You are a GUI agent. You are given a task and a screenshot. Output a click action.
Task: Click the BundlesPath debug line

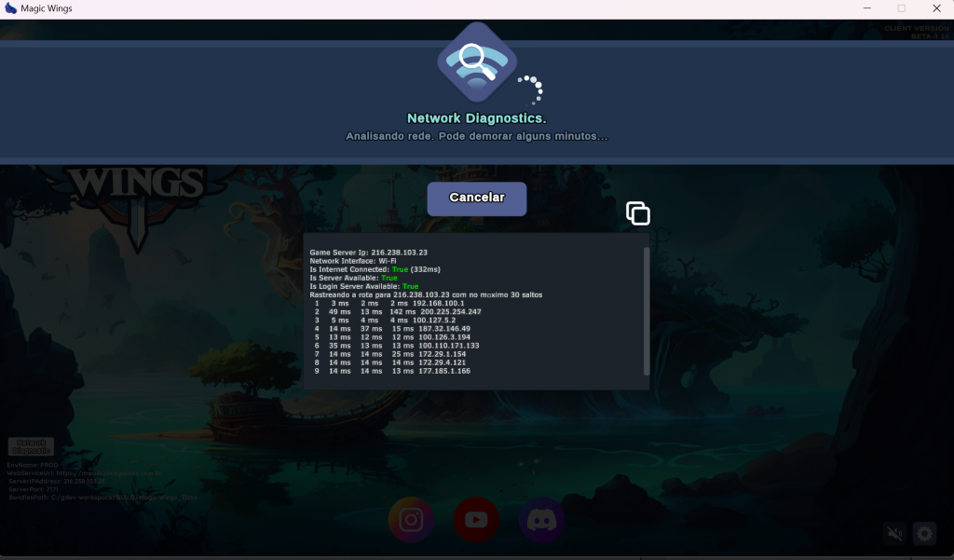tap(102, 498)
